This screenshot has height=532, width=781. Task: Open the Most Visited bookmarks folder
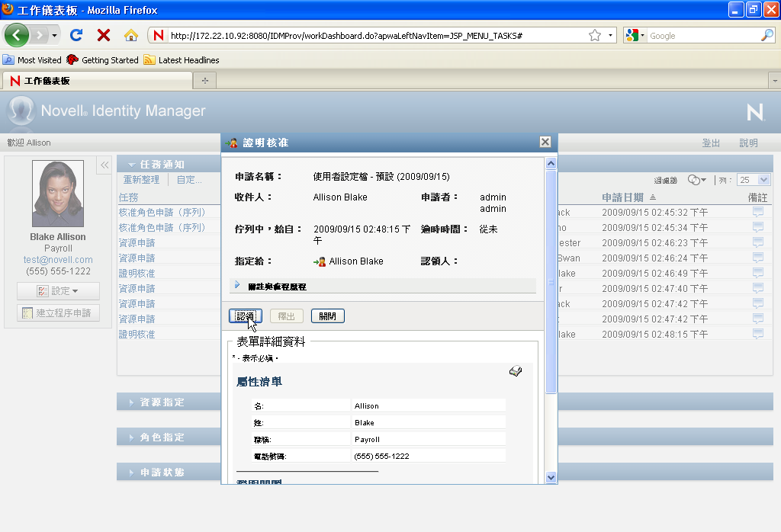click(32, 60)
